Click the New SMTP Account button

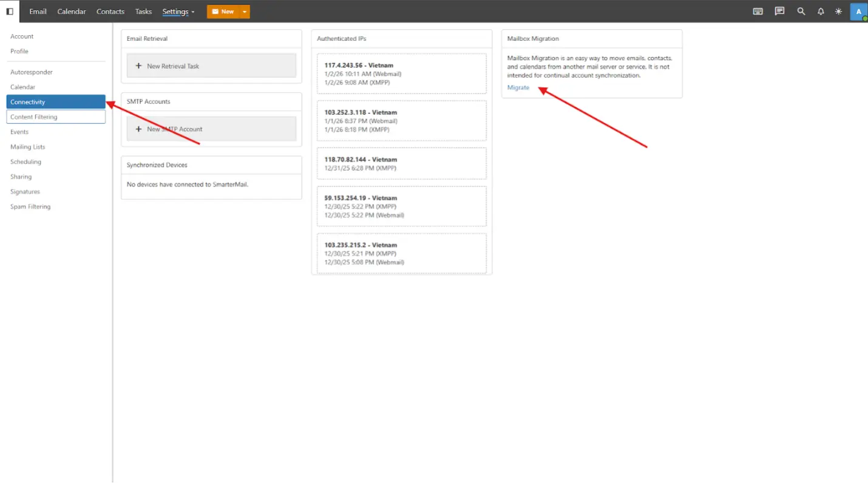pos(211,129)
